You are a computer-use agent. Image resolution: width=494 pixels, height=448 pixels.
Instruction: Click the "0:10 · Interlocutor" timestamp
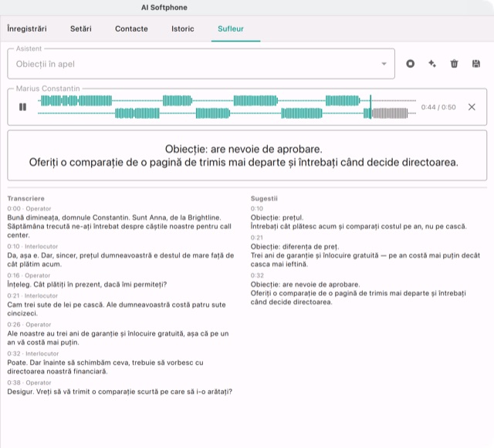coord(32,247)
